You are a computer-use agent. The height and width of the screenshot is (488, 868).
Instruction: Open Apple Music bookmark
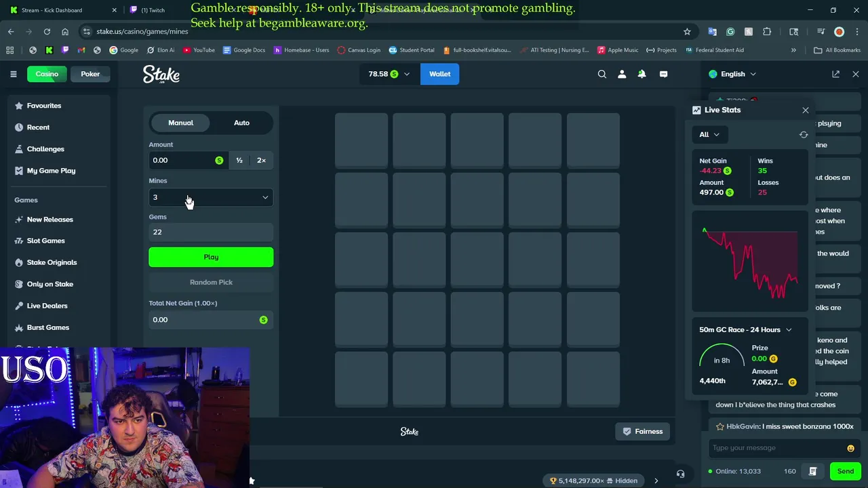(x=618, y=50)
